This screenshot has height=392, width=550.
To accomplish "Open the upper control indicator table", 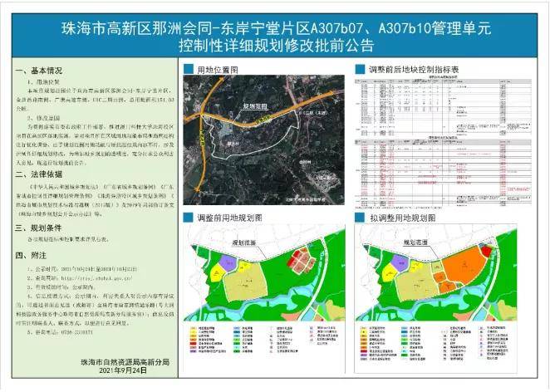I will click(x=444, y=105).
